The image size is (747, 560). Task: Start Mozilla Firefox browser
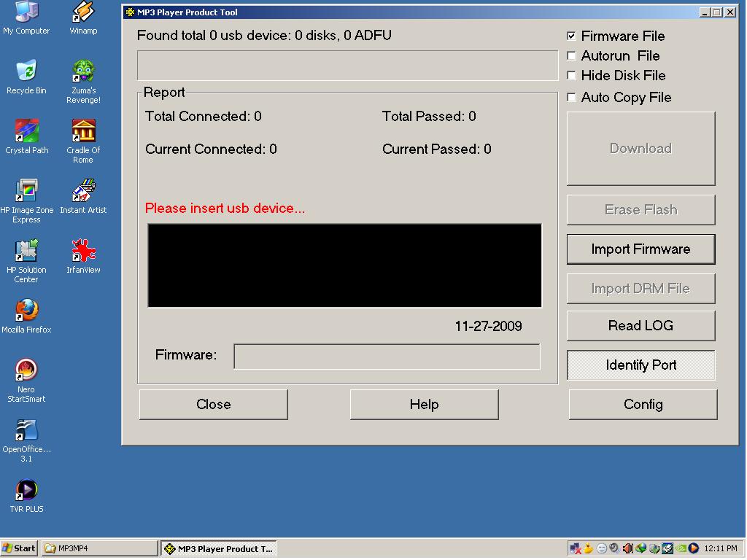coord(27,310)
